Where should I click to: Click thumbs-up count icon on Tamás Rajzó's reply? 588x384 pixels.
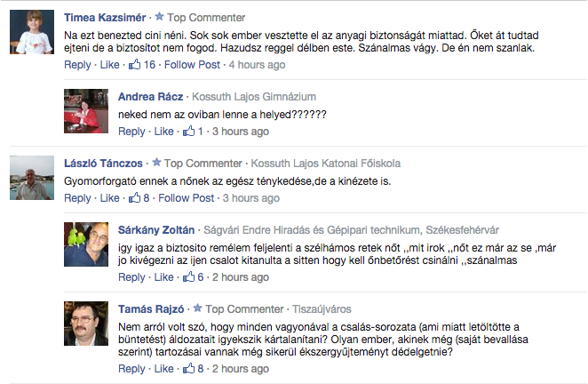coord(188,368)
